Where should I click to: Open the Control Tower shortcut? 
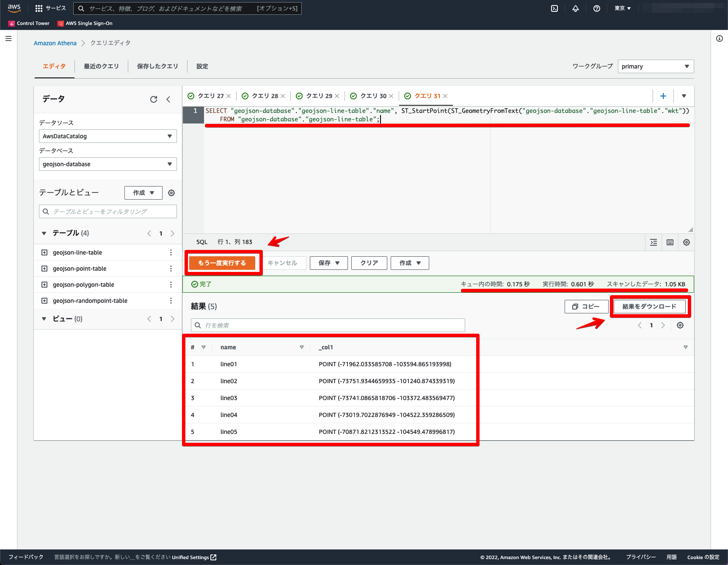click(x=29, y=23)
